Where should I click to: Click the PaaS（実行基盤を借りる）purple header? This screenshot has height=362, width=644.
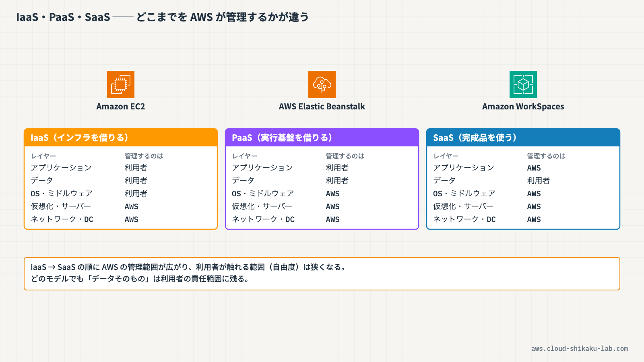(322, 138)
